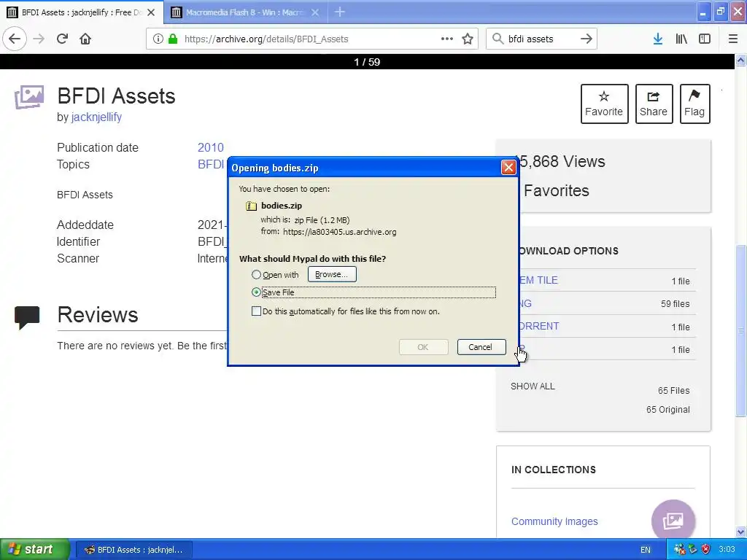Click BFDI Assets taskbar window button
The width and height of the screenshot is (747, 560).
134,550
